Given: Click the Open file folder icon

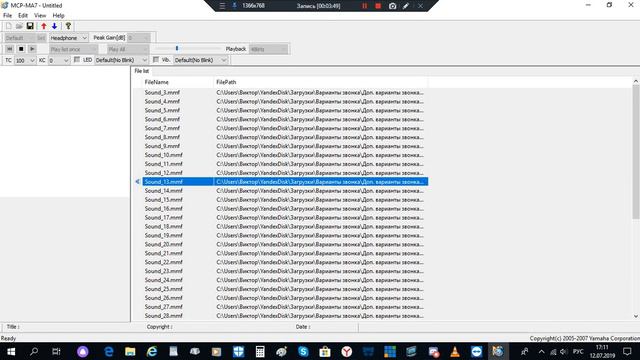Looking at the screenshot, I should click(x=19, y=26).
